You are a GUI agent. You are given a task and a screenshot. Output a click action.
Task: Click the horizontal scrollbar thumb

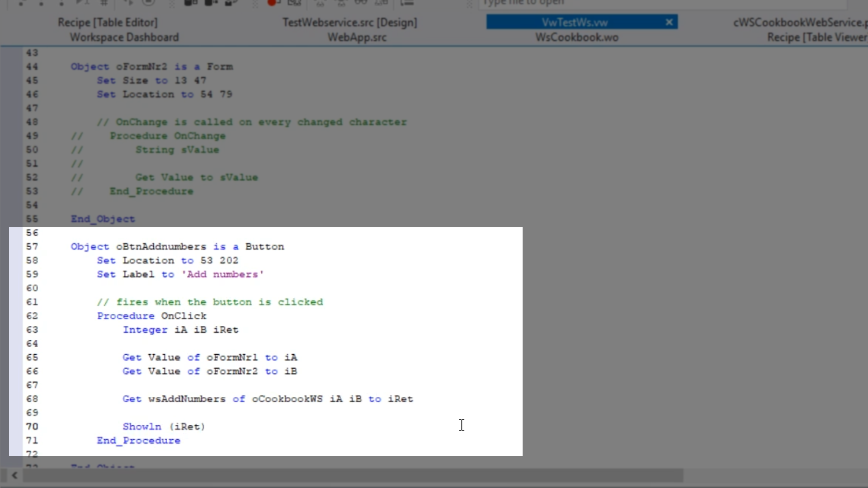(353, 475)
